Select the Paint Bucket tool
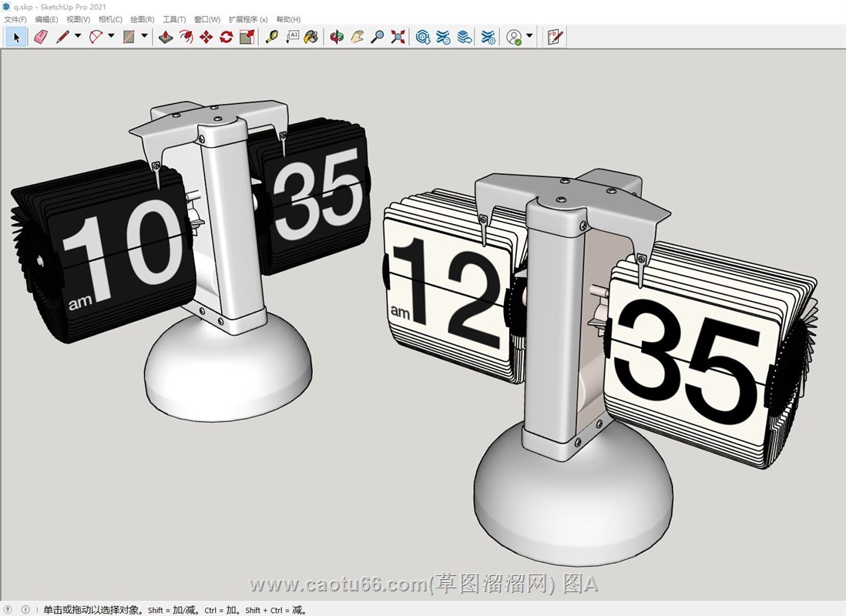This screenshot has width=846, height=616. (x=311, y=36)
